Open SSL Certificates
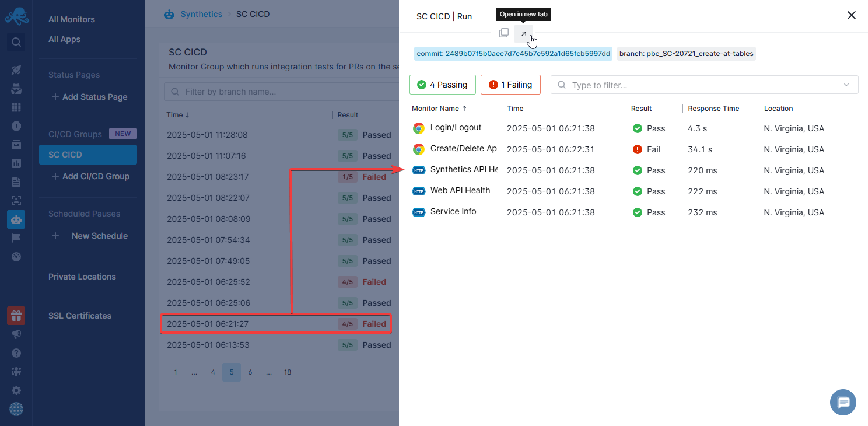Viewport: 868px width, 426px height. 80,316
